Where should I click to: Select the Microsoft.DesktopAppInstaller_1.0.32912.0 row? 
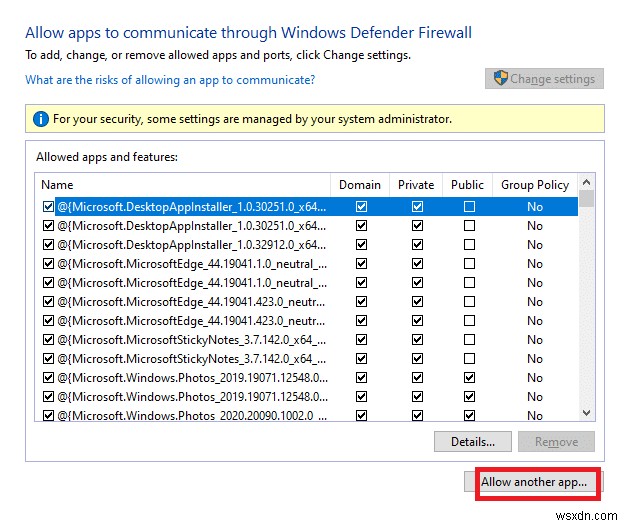tap(306, 245)
